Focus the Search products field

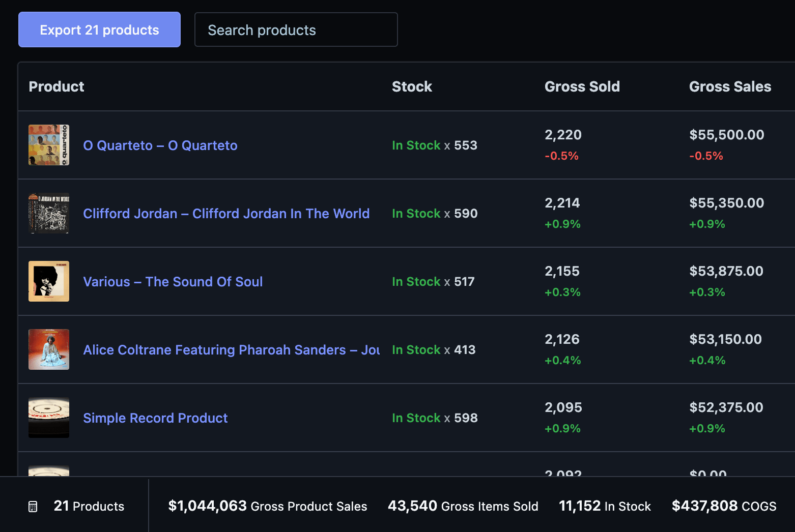pyautogui.click(x=296, y=30)
